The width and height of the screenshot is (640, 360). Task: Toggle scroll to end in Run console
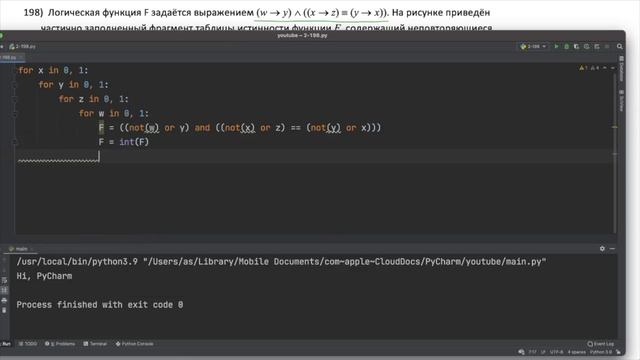(4, 290)
